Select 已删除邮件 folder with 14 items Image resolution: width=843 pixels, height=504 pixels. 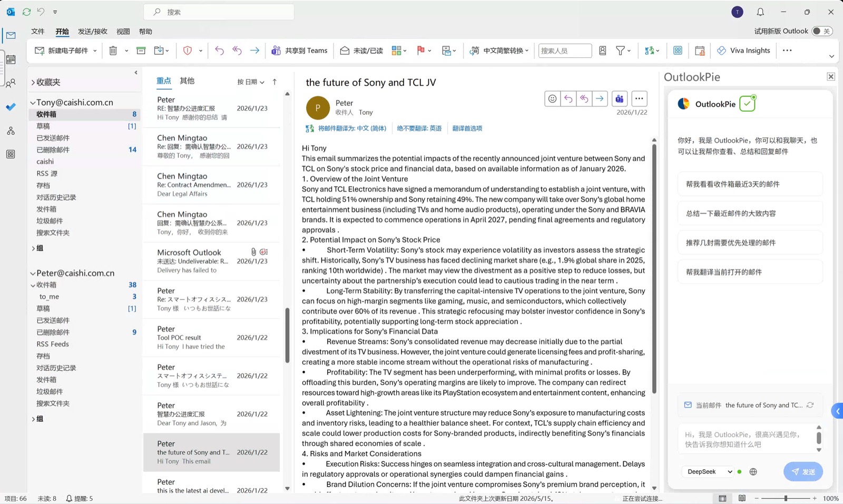(x=85, y=150)
